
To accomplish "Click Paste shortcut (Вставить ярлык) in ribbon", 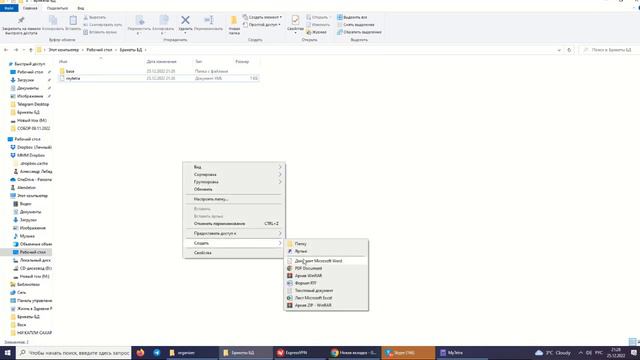I will click(x=100, y=32).
